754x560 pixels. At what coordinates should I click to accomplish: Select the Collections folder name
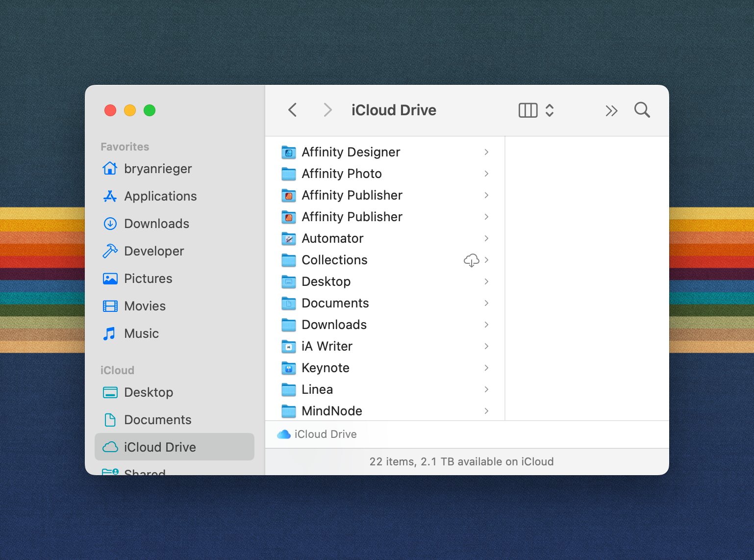(334, 260)
